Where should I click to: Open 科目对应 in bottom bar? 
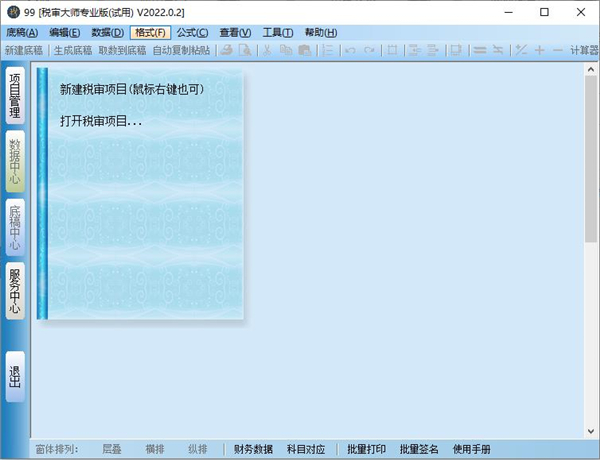pyautogui.click(x=306, y=449)
